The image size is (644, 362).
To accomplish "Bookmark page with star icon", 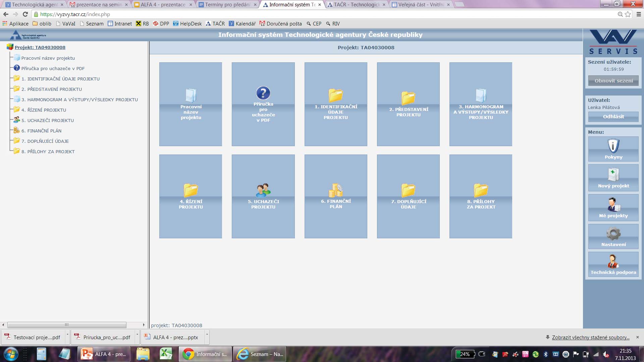I will (628, 14).
